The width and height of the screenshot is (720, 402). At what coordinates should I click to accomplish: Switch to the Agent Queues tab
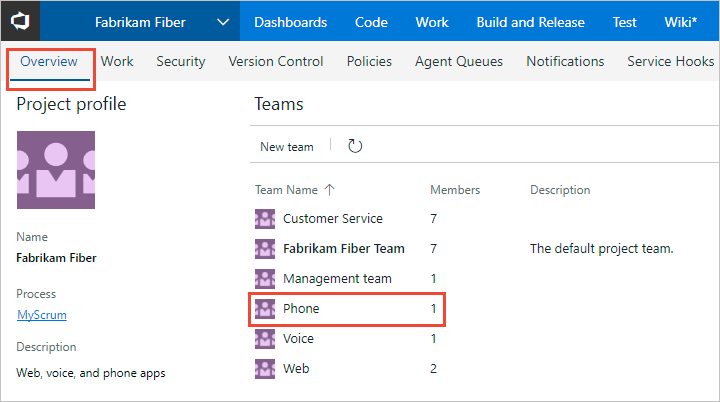(x=459, y=62)
